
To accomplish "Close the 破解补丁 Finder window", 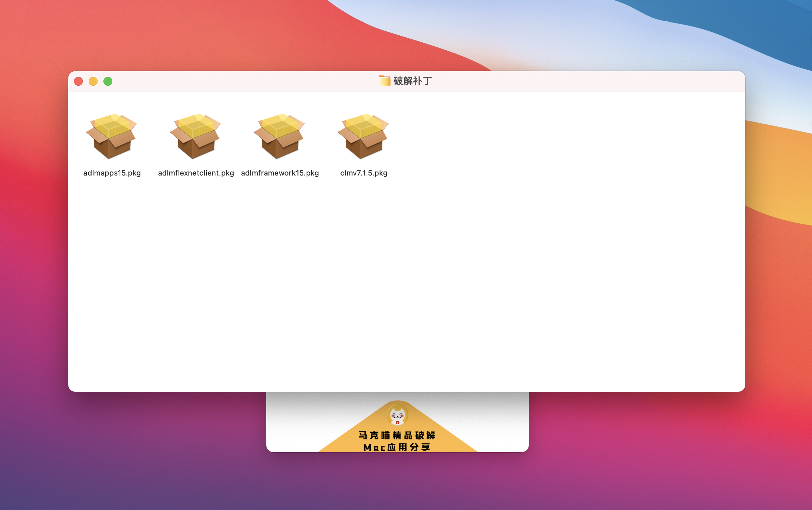I will 78,81.
